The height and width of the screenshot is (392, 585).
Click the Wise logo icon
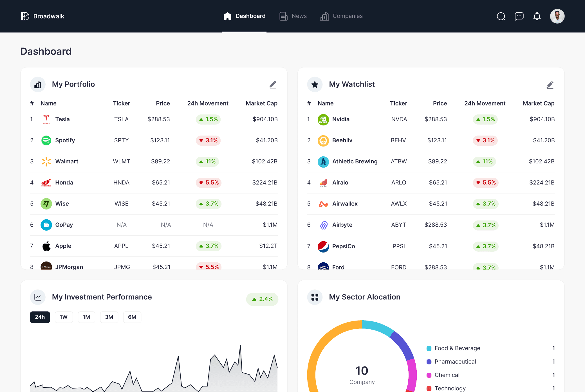[46, 204]
